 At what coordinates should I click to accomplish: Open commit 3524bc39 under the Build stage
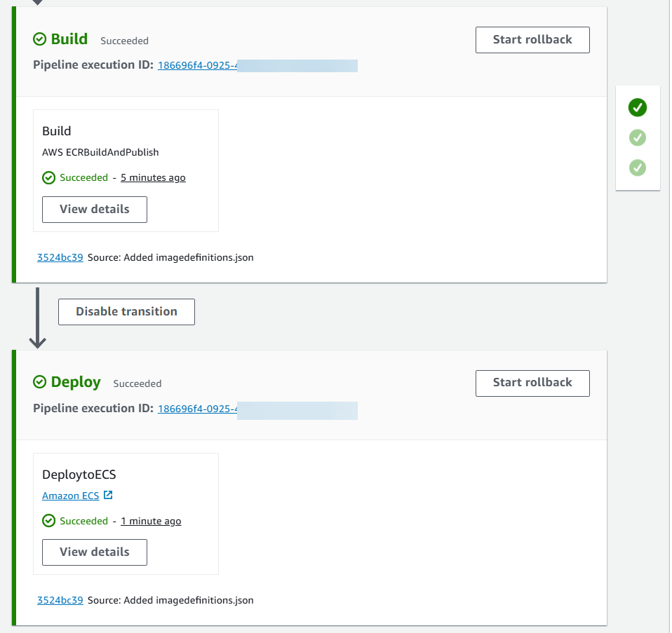(60, 257)
